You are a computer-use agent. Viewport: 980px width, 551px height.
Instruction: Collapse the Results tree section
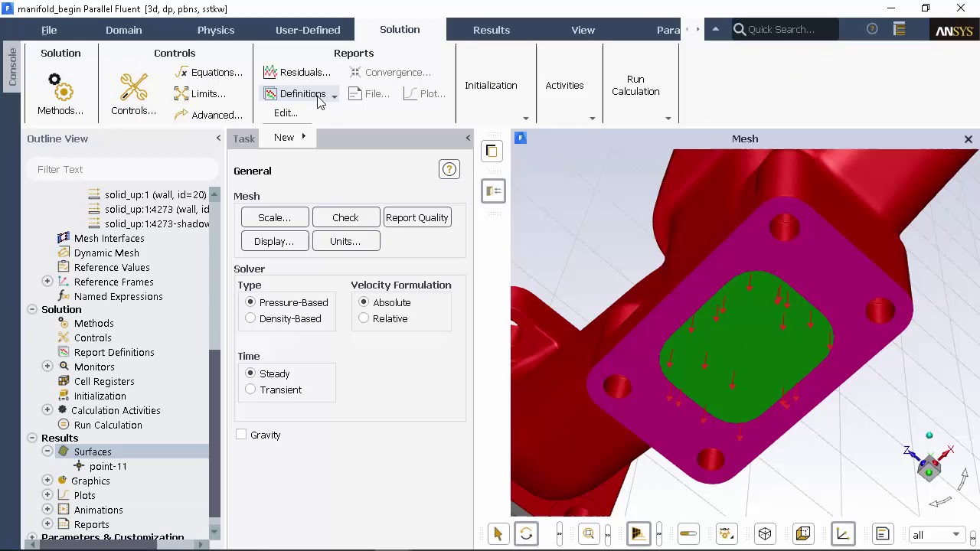(32, 439)
